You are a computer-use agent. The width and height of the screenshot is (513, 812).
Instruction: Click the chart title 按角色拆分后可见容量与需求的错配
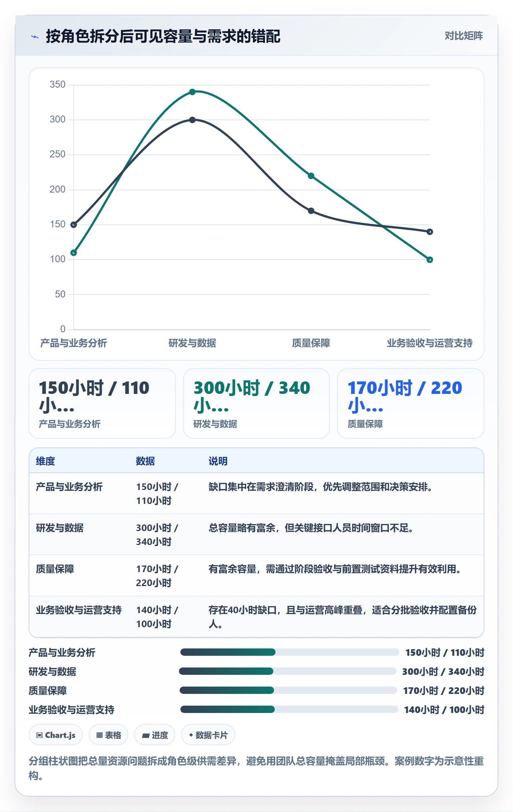coord(163,36)
